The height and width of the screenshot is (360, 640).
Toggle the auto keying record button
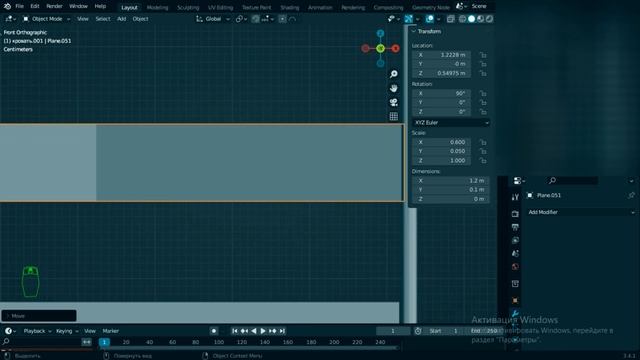[x=213, y=331]
